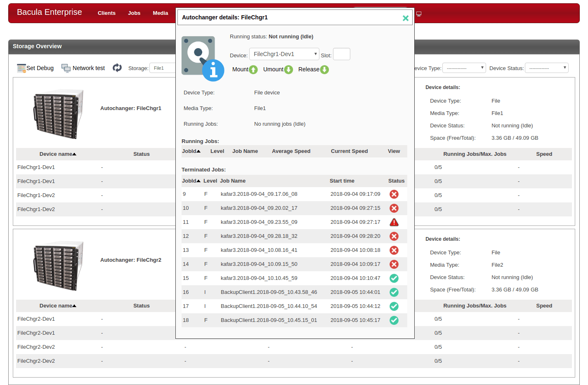This screenshot has height=385, width=588.
Task: Click start time 2018-09-04 10:08:18
Action: tap(355, 250)
